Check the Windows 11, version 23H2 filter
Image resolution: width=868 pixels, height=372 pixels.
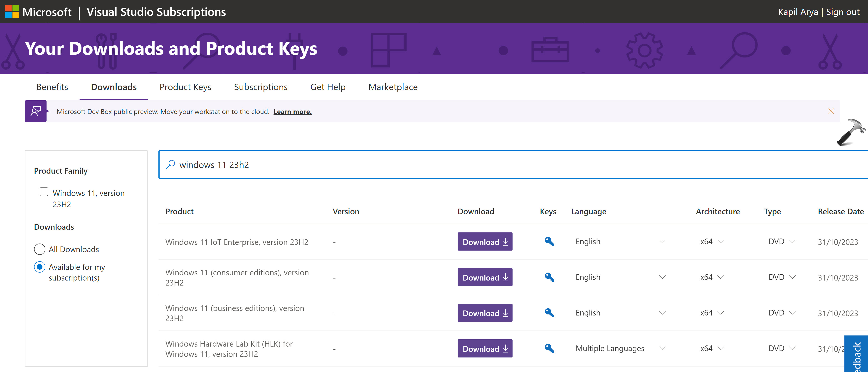(44, 192)
